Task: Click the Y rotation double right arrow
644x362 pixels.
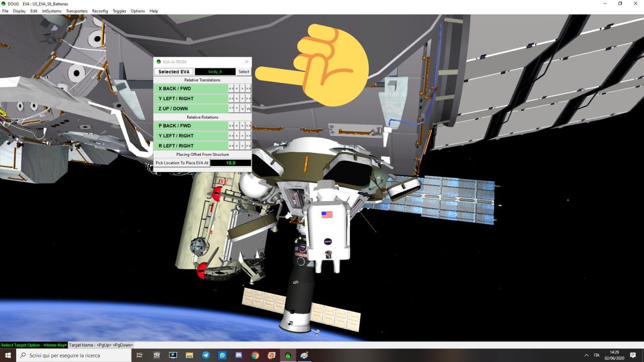Action: point(248,136)
